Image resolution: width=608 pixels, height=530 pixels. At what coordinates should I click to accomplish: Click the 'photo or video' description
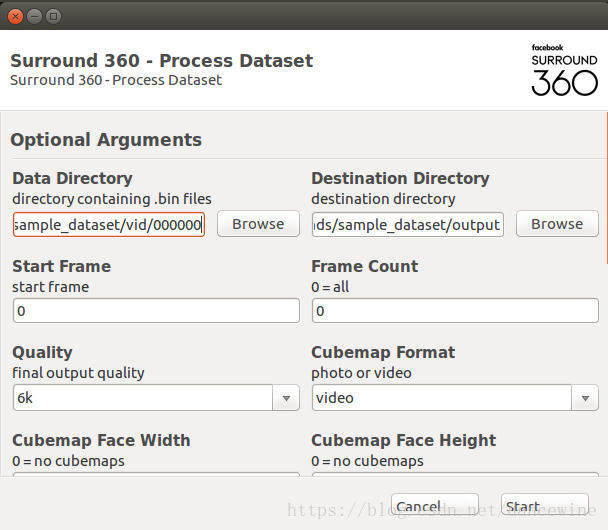(361, 373)
